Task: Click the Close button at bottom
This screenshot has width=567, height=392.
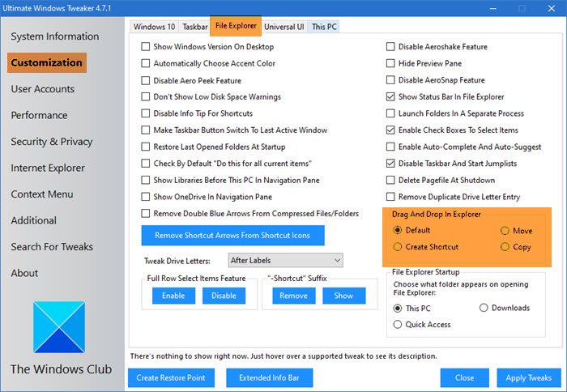Action: pyautogui.click(x=465, y=378)
